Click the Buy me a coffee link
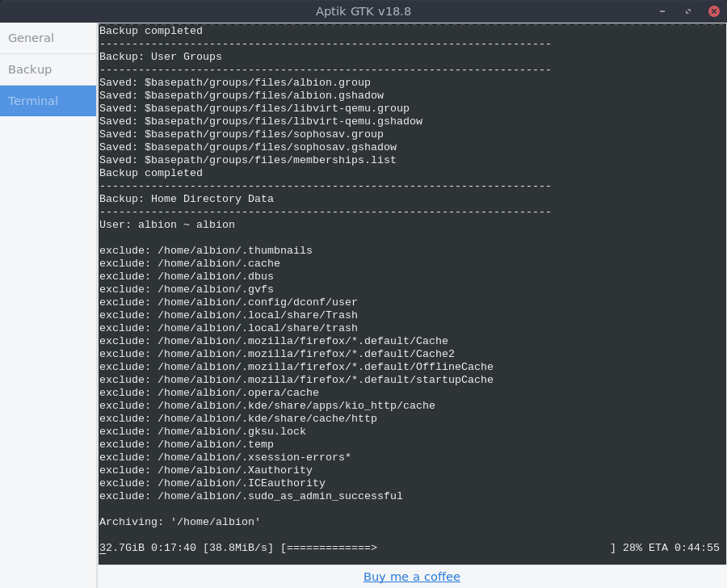727x588 pixels. pyautogui.click(x=412, y=576)
